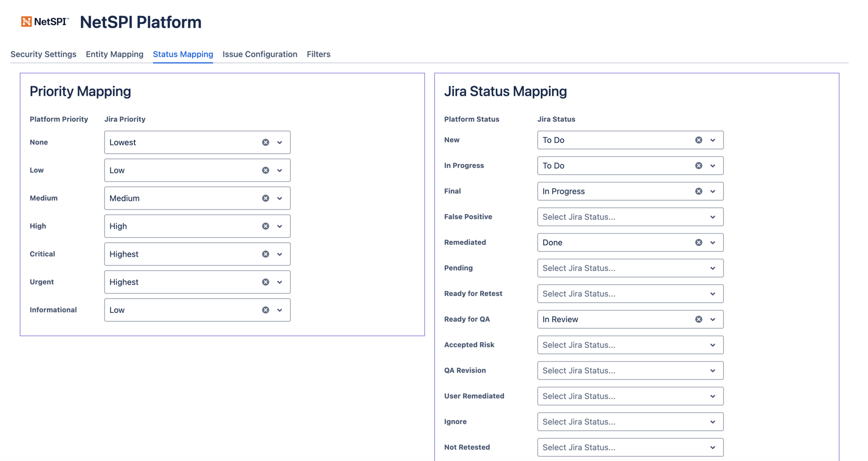Expand the High priority dropdown arrow
The width and height of the screenshot is (868, 461).
click(279, 226)
